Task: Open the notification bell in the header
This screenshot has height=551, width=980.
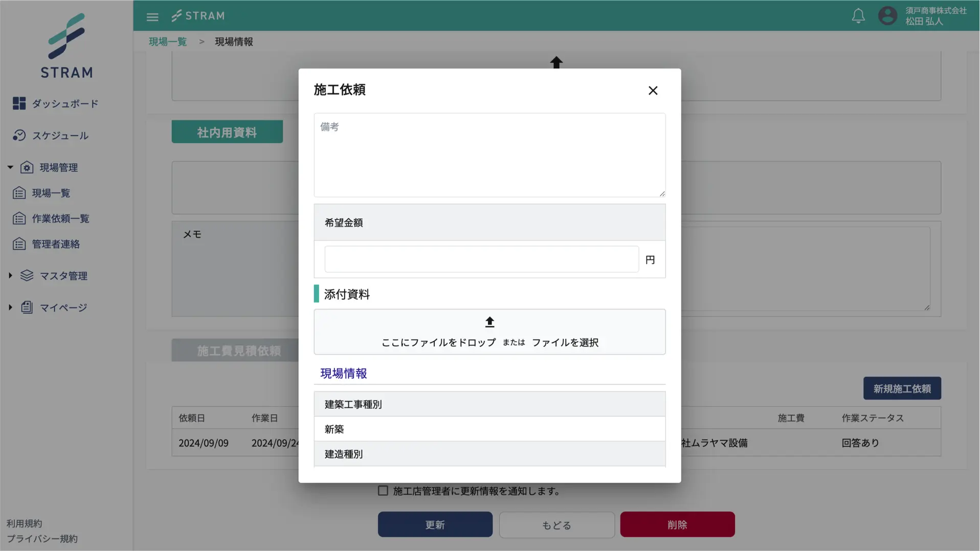Action: [858, 16]
